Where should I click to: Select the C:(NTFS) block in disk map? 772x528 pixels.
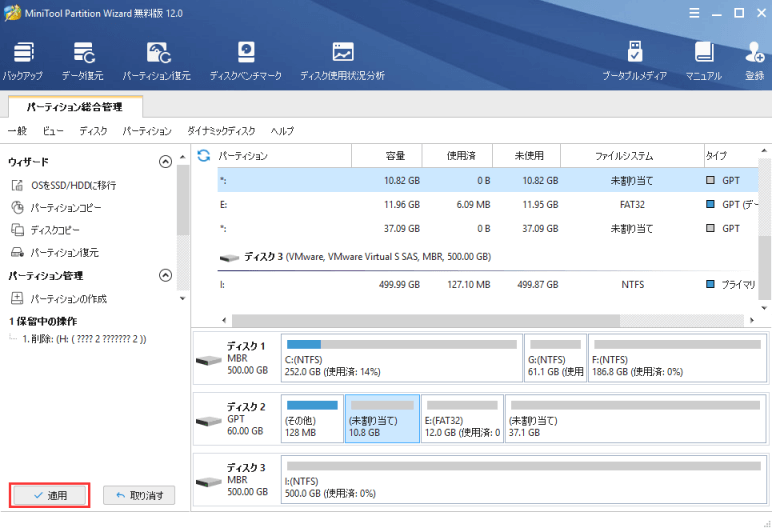tap(402, 359)
